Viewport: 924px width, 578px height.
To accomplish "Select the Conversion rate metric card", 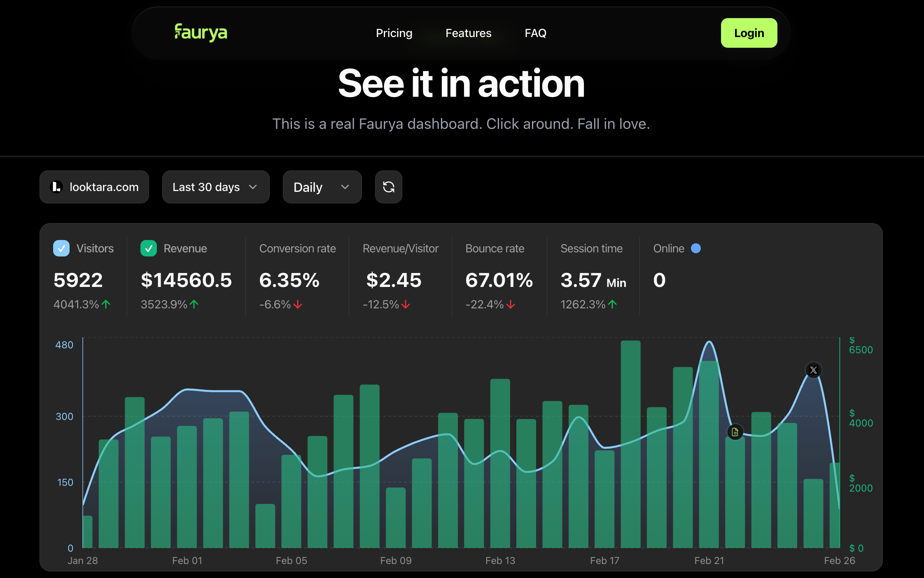I will [x=297, y=276].
